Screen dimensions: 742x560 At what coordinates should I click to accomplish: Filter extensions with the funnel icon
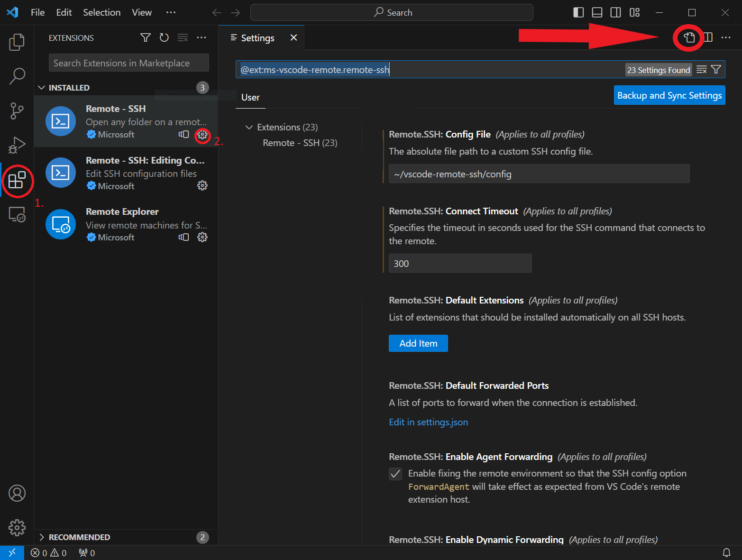pos(146,38)
